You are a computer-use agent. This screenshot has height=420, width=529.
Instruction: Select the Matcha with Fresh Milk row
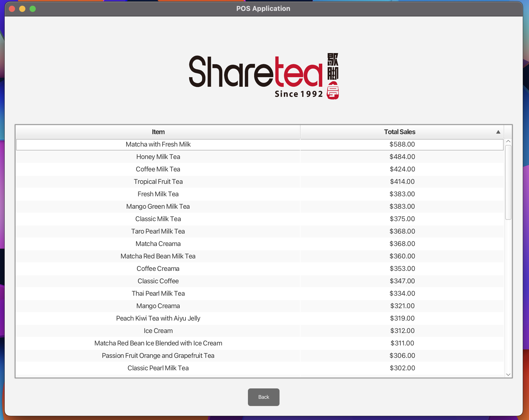(158, 144)
